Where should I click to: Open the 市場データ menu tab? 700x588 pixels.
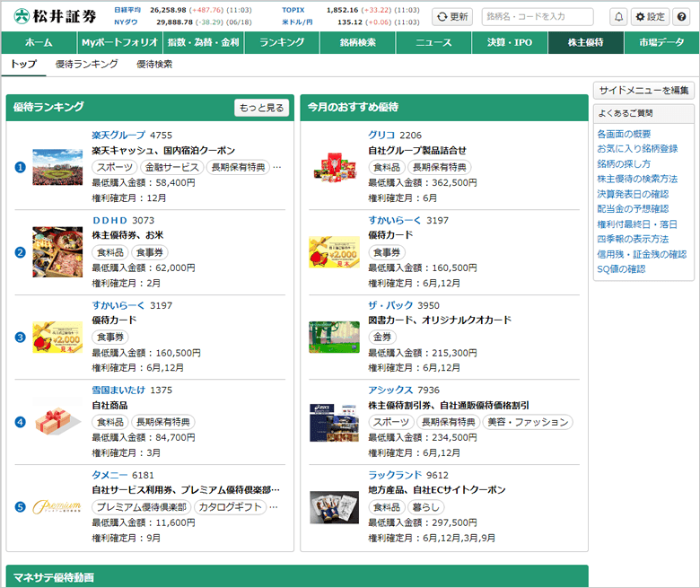[661, 42]
